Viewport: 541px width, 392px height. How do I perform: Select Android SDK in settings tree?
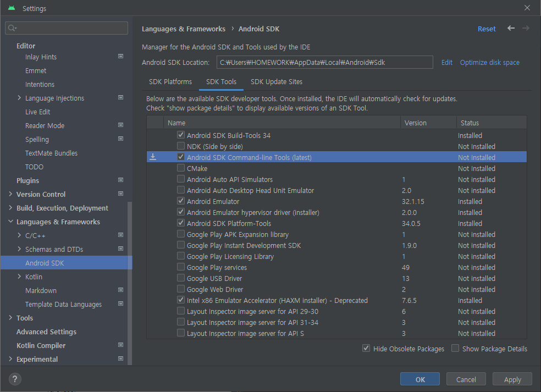[66, 263]
